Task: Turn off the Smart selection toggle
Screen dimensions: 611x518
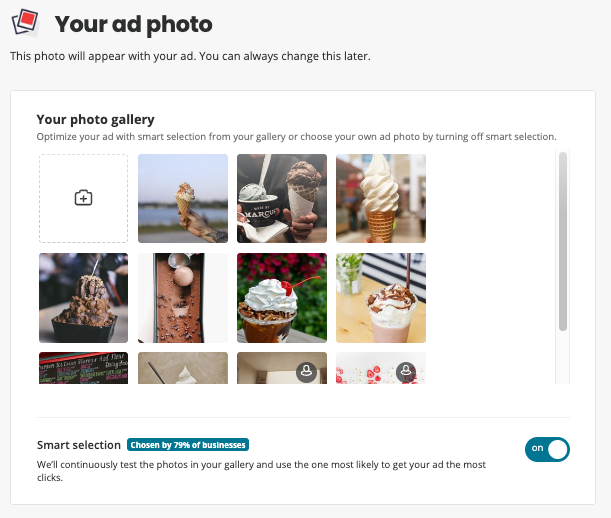Action: [546, 448]
